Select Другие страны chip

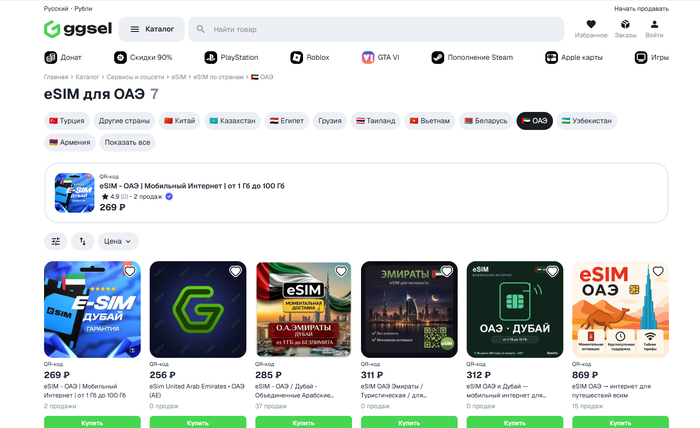(x=124, y=121)
